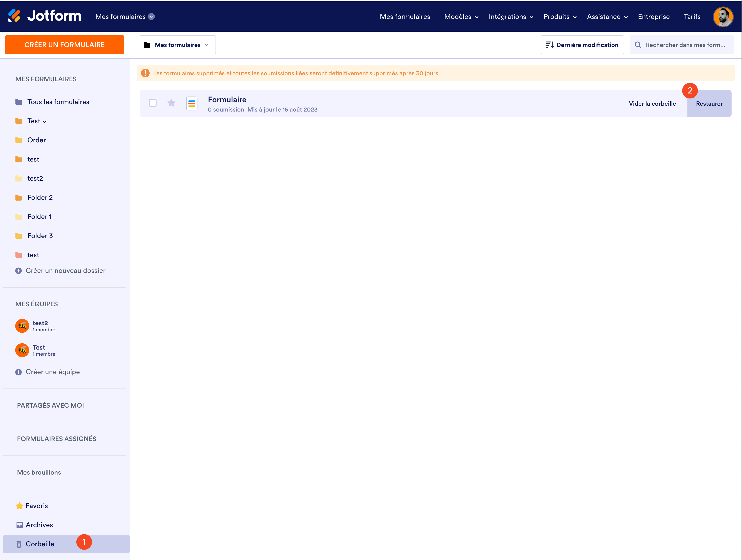Open the Favoris star item

coord(32,506)
